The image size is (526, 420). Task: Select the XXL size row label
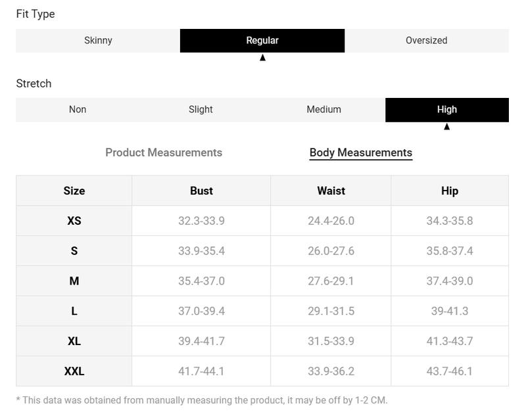[x=74, y=371]
